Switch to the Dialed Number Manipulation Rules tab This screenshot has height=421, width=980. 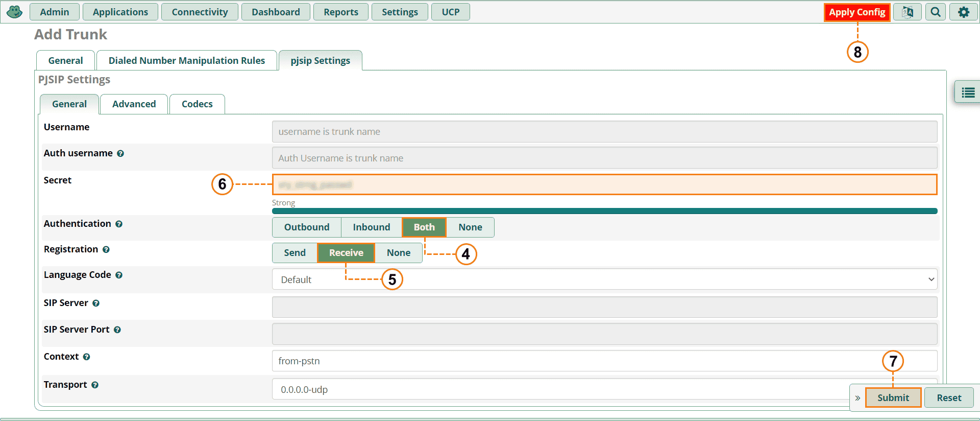pos(187,60)
